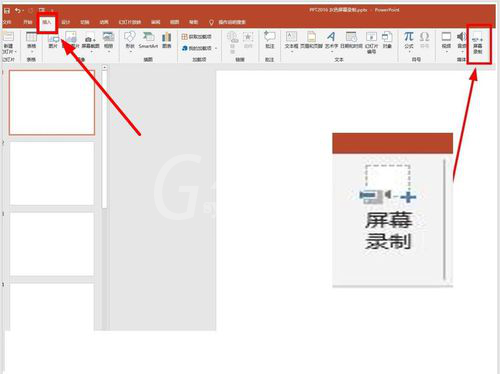Viewport: 500px width, 374px height.
Task: Click the Pictures (图片) icon
Action: coord(53,41)
